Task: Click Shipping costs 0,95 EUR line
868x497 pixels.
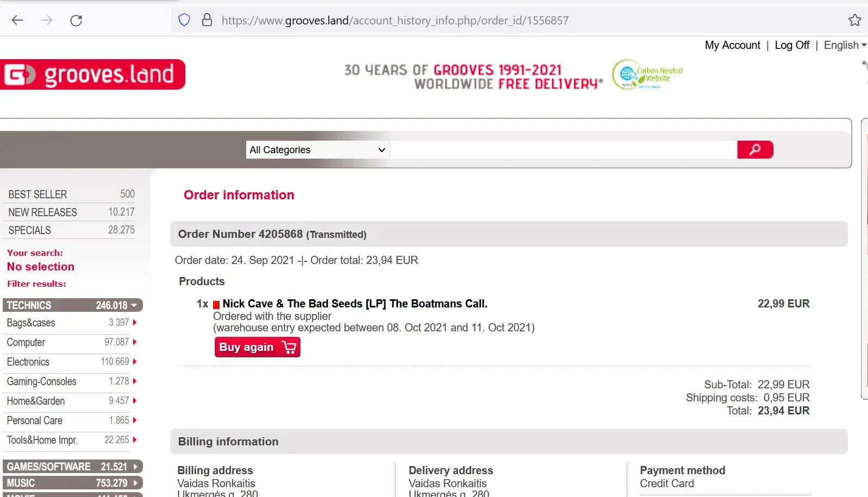Action: (747, 398)
